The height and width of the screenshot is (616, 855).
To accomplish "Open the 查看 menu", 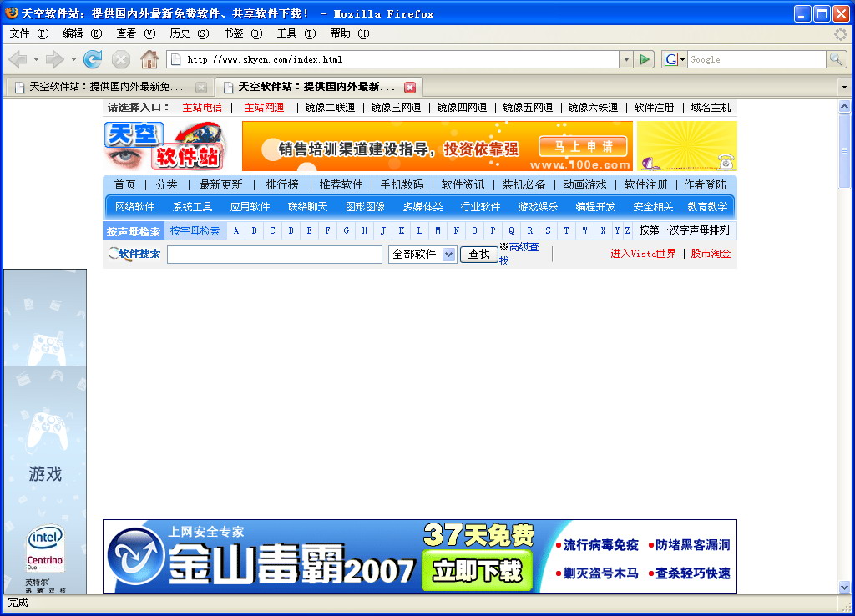I will click(136, 33).
